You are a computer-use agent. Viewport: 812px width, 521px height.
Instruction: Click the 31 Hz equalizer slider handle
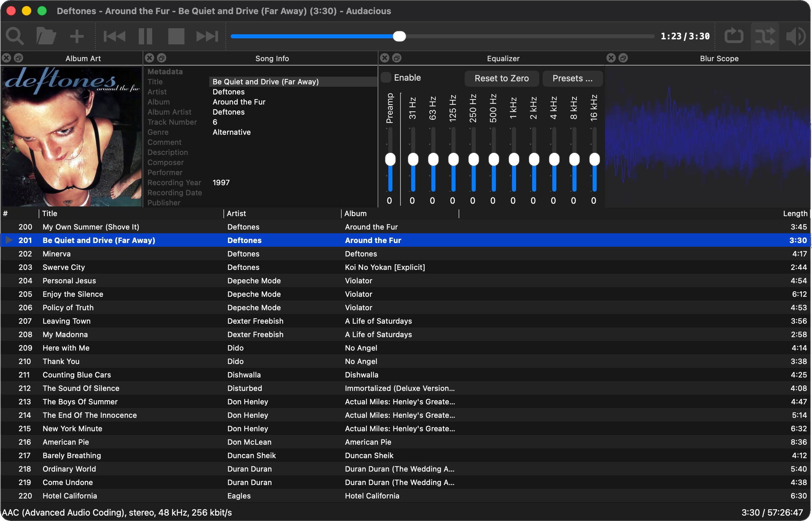[x=413, y=159]
